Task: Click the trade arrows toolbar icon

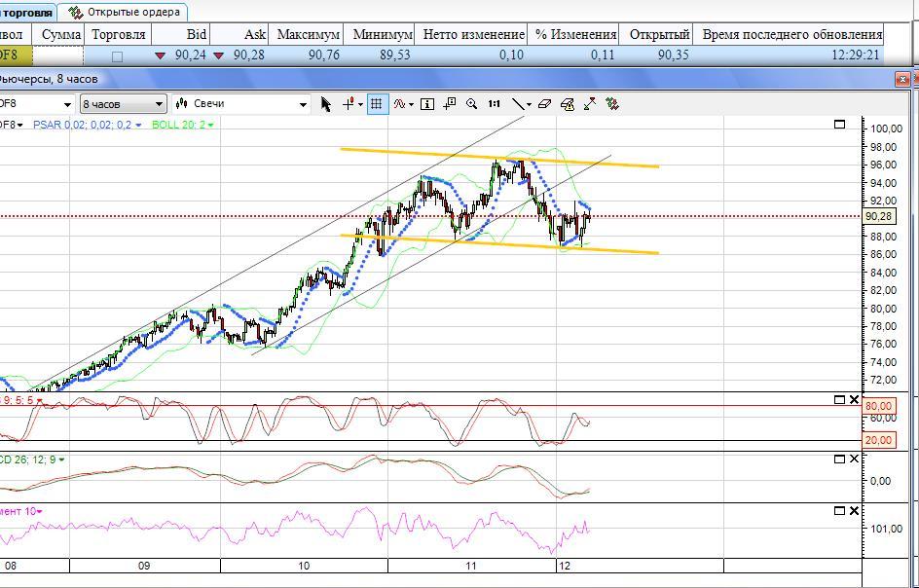Action: click(x=612, y=104)
